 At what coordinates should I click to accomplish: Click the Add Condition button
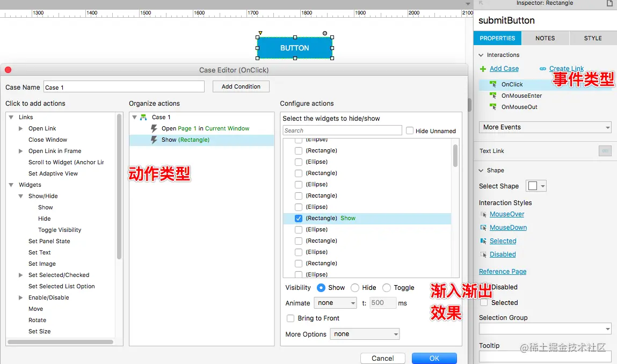[x=241, y=86]
